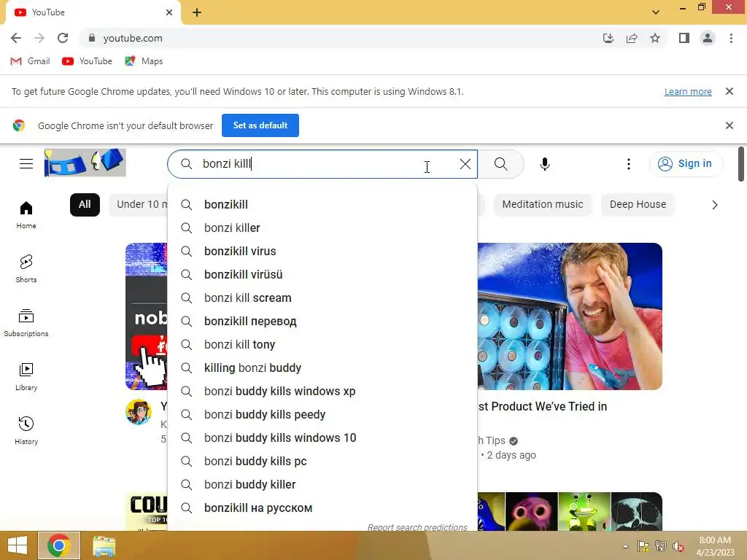
Task: Go to Home in the sidebar
Action: point(26,215)
